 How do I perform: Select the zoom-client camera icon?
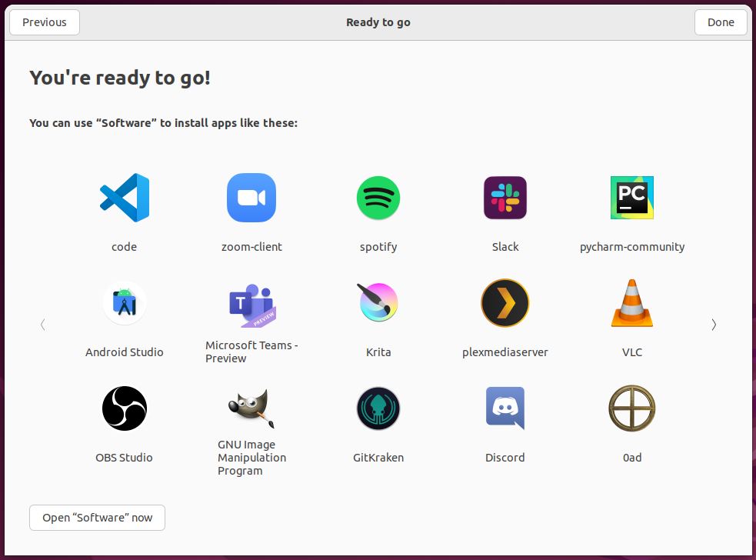[x=251, y=198]
